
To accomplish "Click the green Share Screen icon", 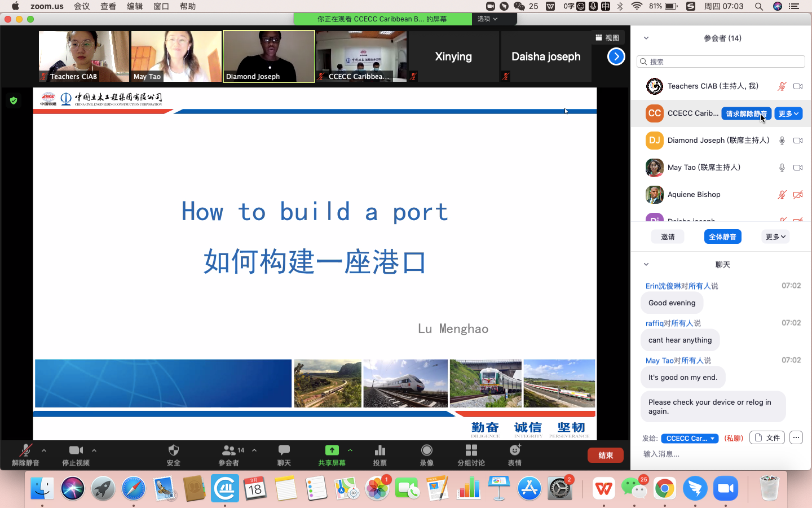I will tap(332, 450).
